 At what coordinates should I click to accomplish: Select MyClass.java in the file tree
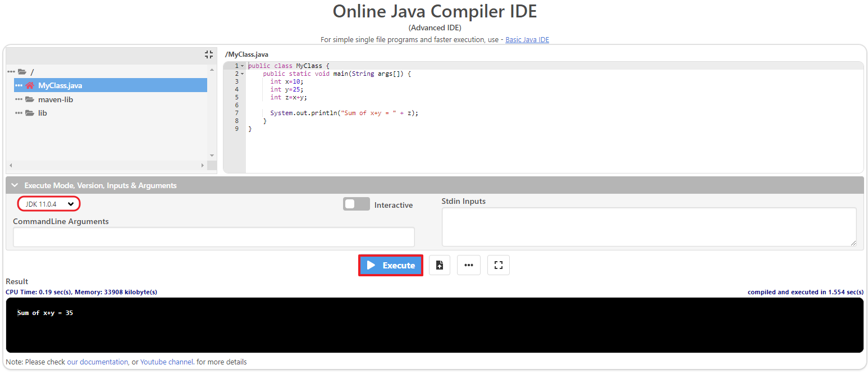(x=111, y=85)
